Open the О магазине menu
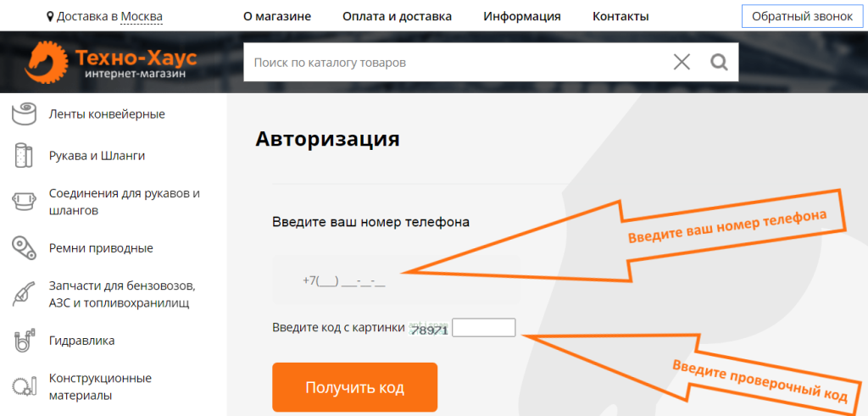 [x=276, y=16]
